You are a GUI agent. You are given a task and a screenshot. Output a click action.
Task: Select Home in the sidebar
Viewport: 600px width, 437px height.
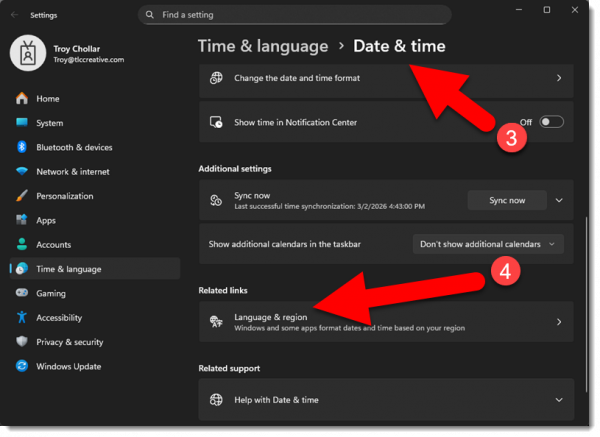tap(48, 99)
